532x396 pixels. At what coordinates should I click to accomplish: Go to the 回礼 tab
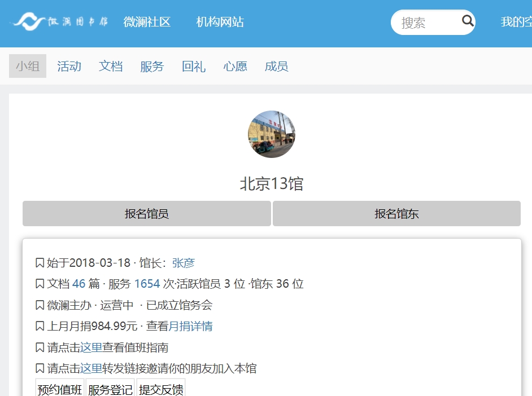(x=194, y=67)
